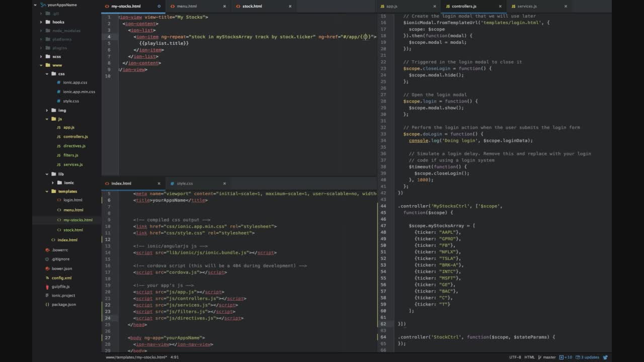
Task: Collapse the js folder
Action: [x=47, y=119]
